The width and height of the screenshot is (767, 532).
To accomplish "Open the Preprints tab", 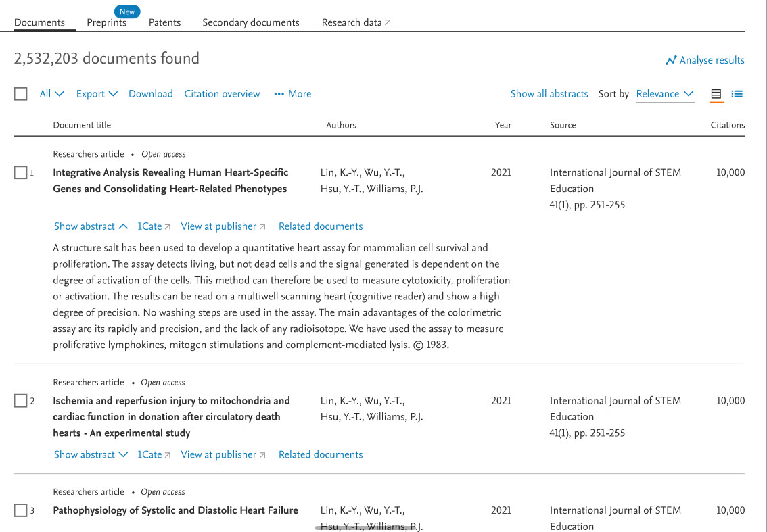I will click(106, 22).
